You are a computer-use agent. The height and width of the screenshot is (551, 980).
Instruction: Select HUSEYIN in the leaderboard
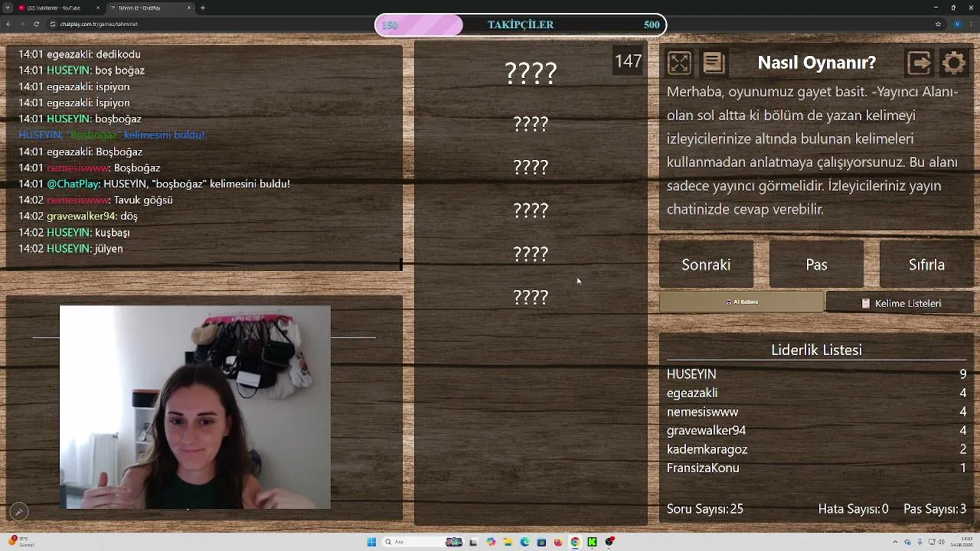[816, 374]
